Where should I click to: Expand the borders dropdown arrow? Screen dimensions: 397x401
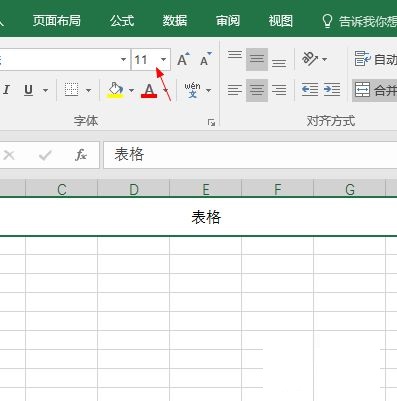click(x=88, y=90)
